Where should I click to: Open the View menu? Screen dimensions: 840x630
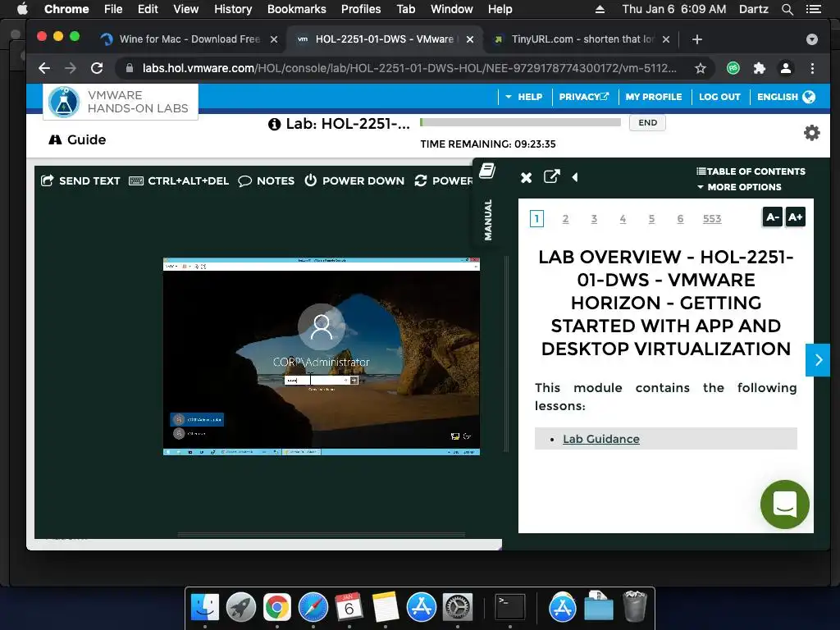point(186,9)
